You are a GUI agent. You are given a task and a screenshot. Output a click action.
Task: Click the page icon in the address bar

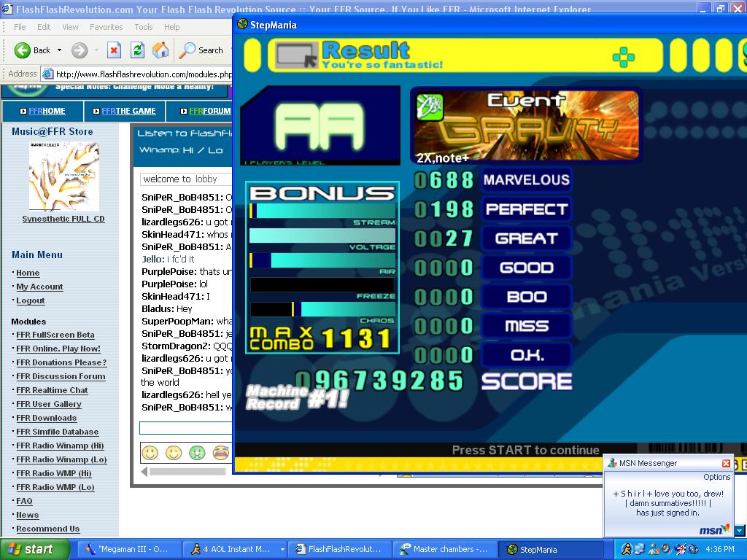coord(47,74)
